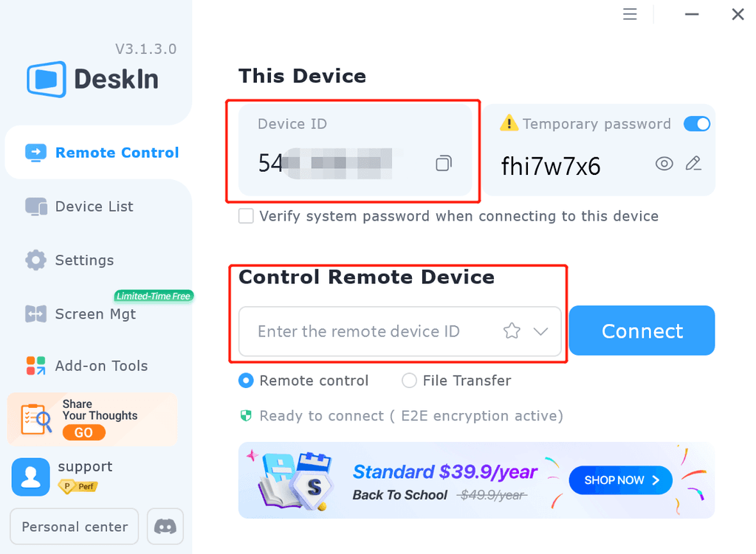This screenshot has width=756, height=554.
Task: Copy the Device ID to clipboard
Action: pyautogui.click(x=444, y=163)
